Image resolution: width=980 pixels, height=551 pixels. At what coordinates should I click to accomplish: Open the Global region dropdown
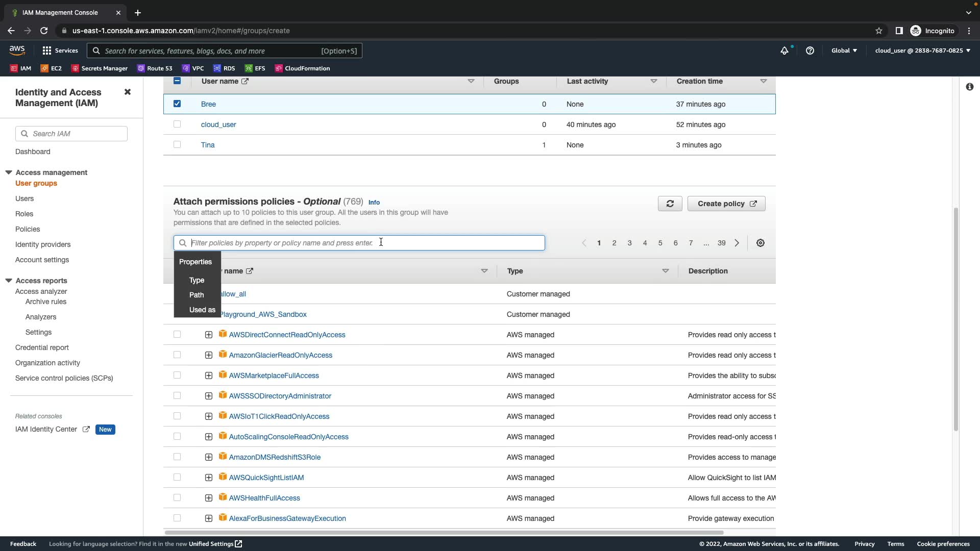[844, 51]
